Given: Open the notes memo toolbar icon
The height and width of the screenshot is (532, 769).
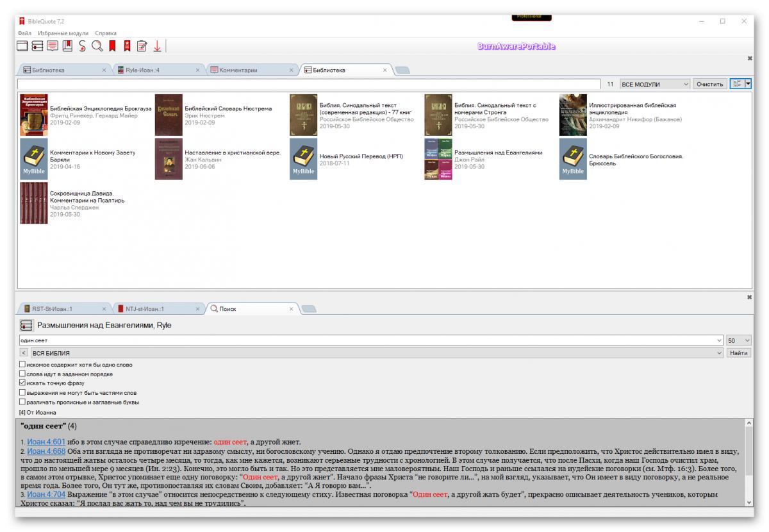Looking at the screenshot, I should coord(142,46).
